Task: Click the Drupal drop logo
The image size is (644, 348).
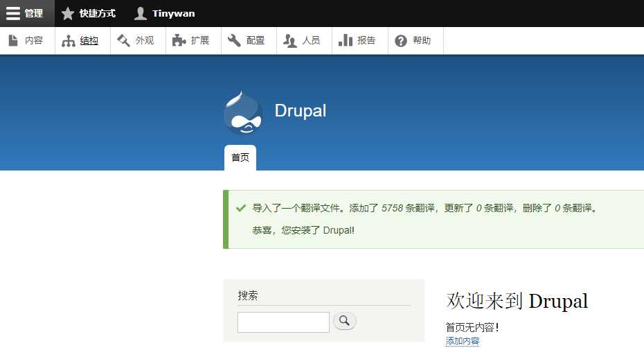Action: pos(243,112)
